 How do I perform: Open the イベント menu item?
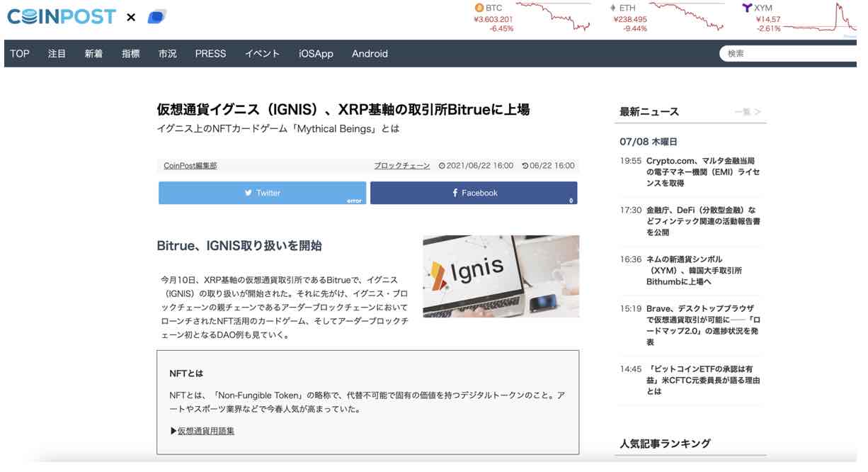click(x=263, y=54)
